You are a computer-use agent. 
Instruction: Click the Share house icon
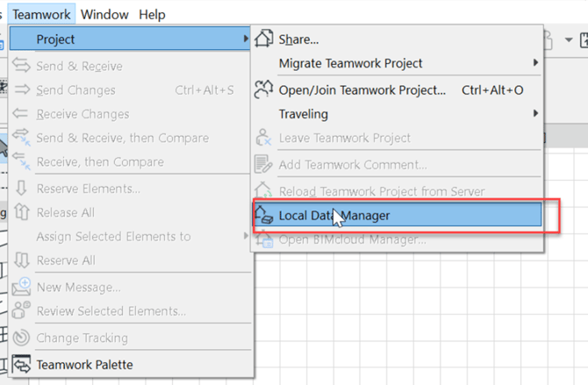263,39
